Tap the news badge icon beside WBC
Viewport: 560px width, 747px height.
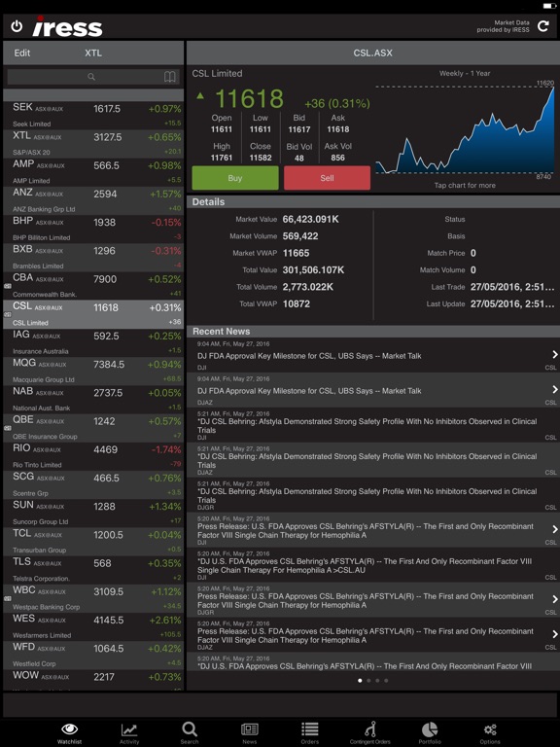point(7,598)
